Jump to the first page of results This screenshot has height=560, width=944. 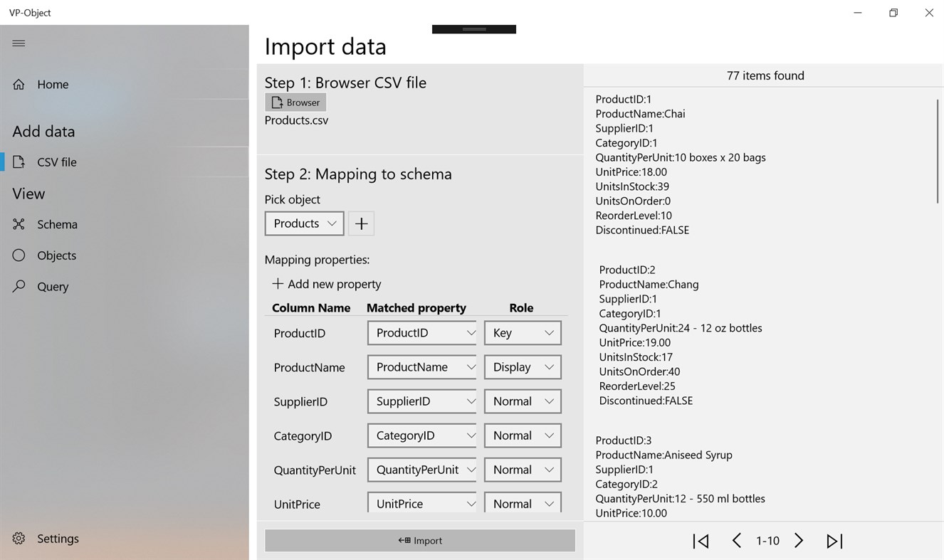tap(701, 541)
